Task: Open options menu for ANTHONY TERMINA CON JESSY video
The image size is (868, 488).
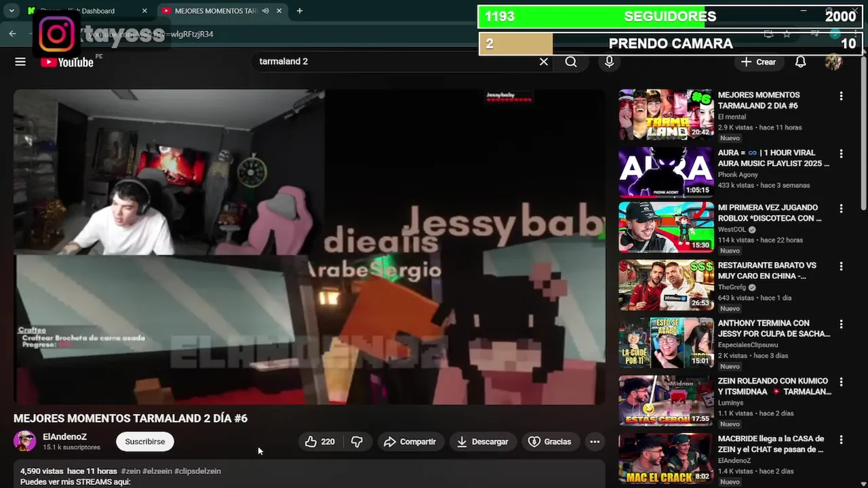Action: tap(841, 324)
